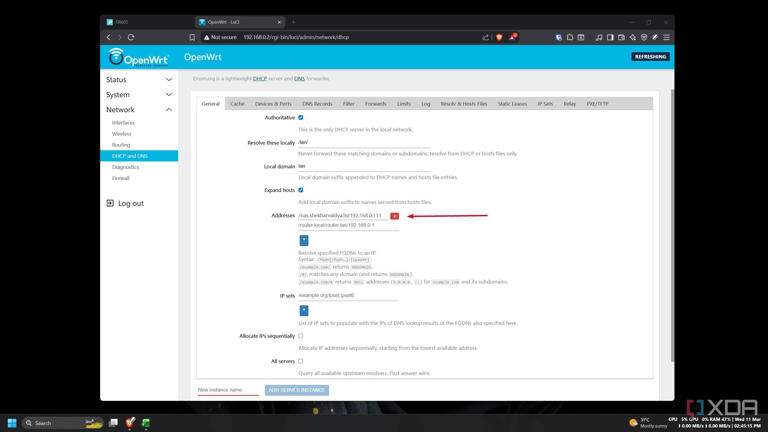Click the IP sets example input field
Viewport: 768px width, 432px height.
348,295
